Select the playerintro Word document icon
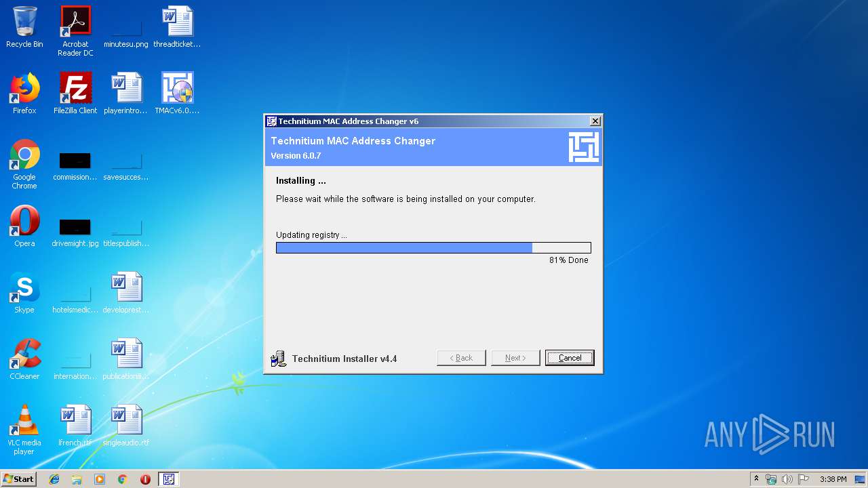The width and height of the screenshot is (868, 488). [x=126, y=94]
